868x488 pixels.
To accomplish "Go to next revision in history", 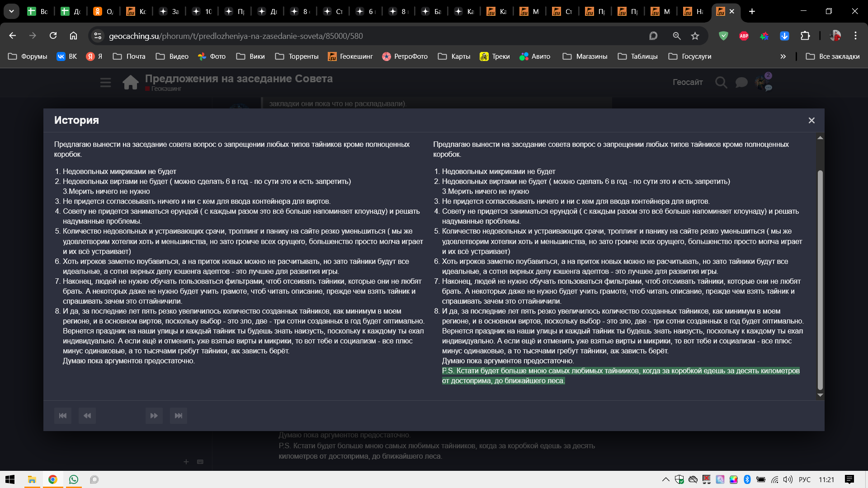I will 154,416.
